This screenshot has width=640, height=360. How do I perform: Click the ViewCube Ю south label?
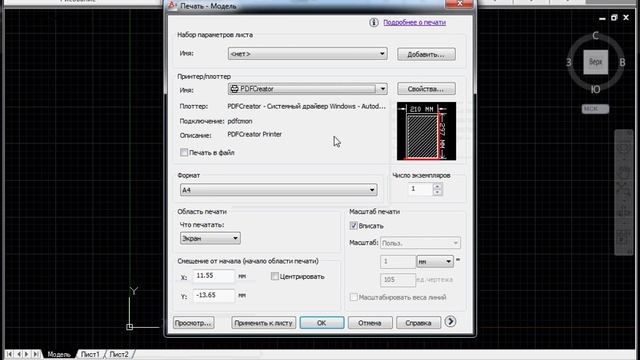click(x=596, y=89)
